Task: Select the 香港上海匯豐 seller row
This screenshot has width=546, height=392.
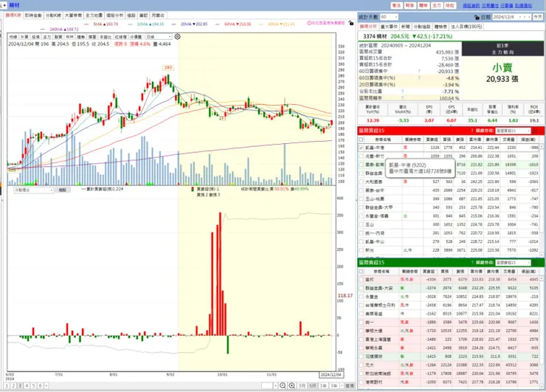Action: 449,340
